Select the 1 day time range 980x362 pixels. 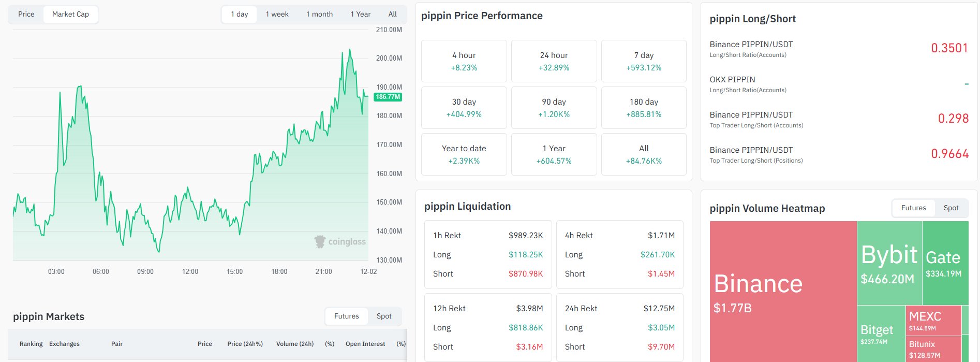(x=240, y=15)
